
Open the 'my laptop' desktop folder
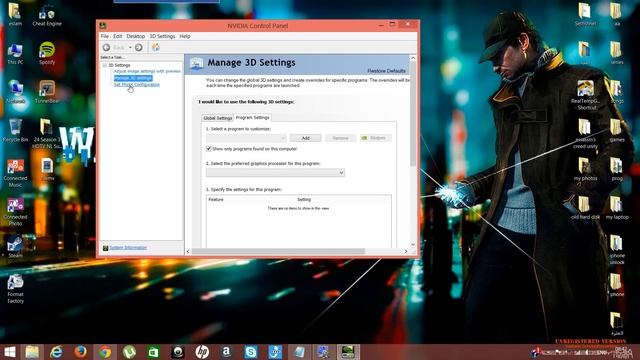617,208
